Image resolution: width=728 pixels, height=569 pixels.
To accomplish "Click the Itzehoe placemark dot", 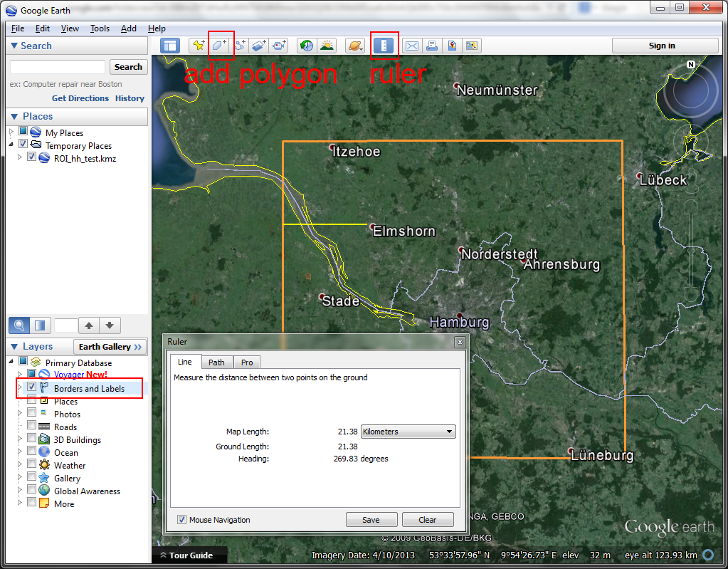I will (x=332, y=147).
